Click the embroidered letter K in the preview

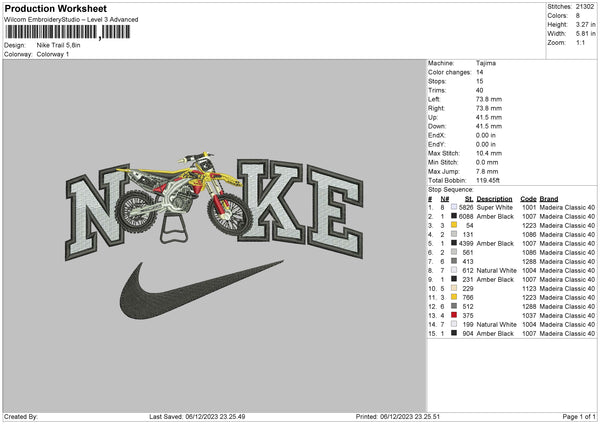(x=270, y=201)
